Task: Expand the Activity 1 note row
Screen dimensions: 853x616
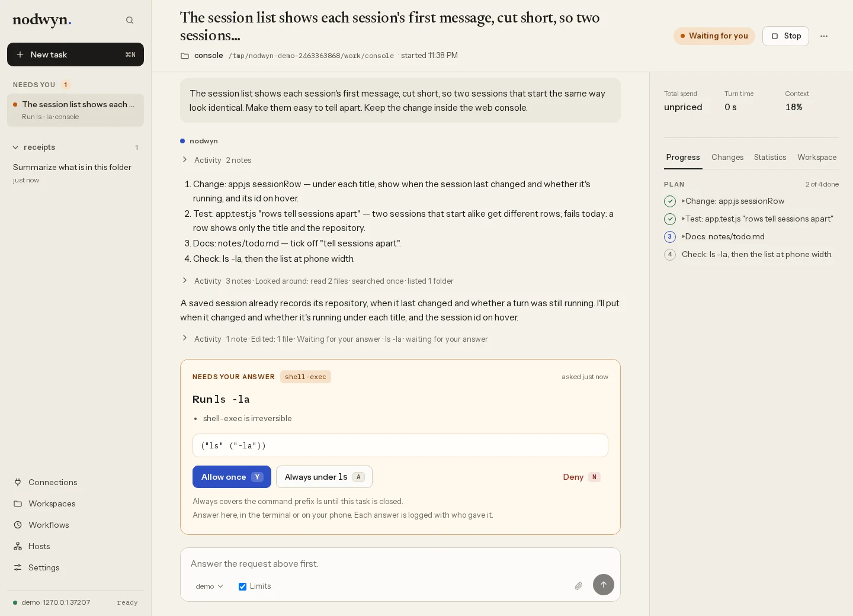Action: point(335,339)
